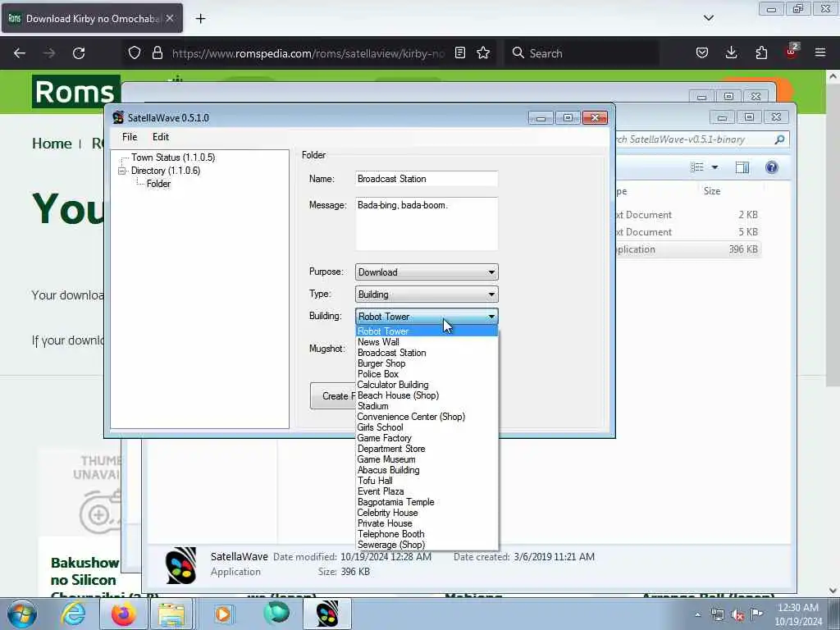Choose Game Museum from the list
The height and width of the screenshot is (630, 840).
(x=427, y=459)
